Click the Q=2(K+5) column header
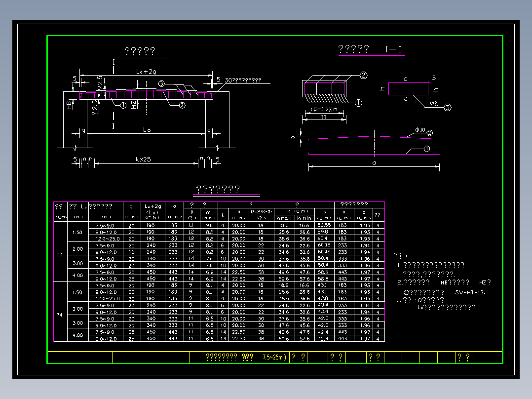This screenshot has height=399, width=532. pyautogui.click(x=261, y=212)
